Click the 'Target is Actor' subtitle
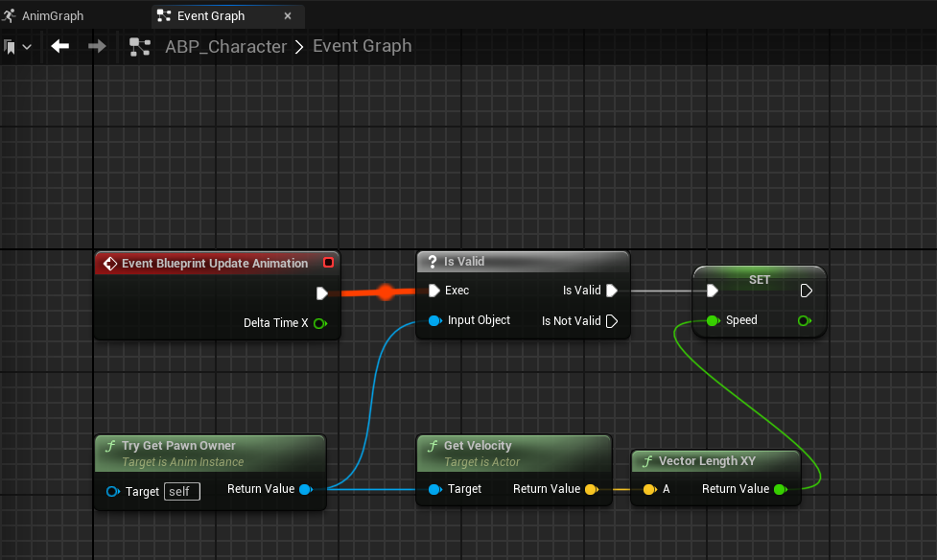The width and height of the screenshot is (937, 560). tap(481, 462)
